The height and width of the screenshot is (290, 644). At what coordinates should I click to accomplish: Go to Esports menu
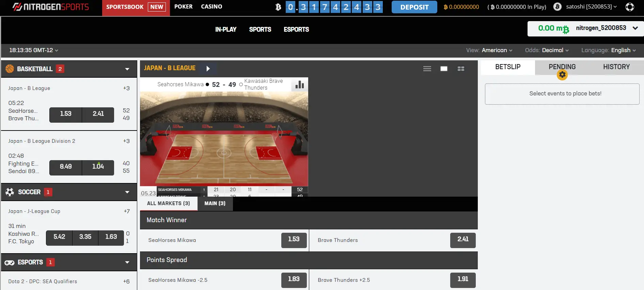coord(296,30)
